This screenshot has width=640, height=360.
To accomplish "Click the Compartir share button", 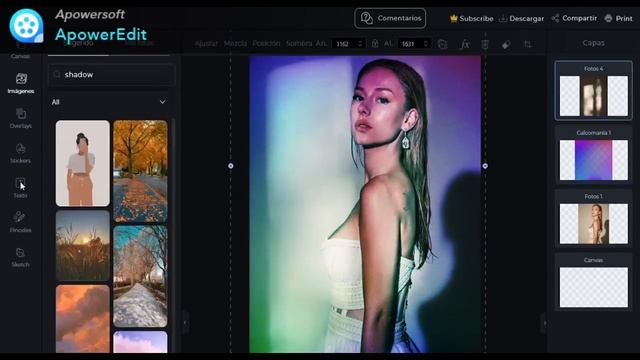I will point(574,18).
